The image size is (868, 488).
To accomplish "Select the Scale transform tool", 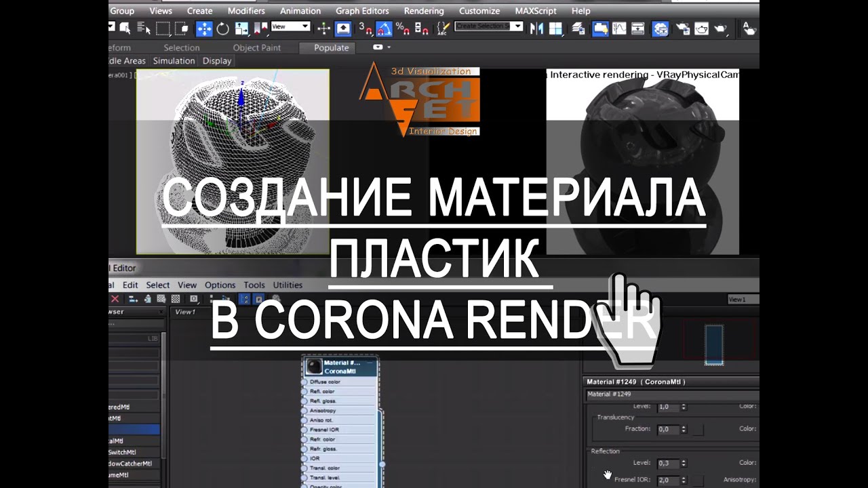I will point(241,28).
